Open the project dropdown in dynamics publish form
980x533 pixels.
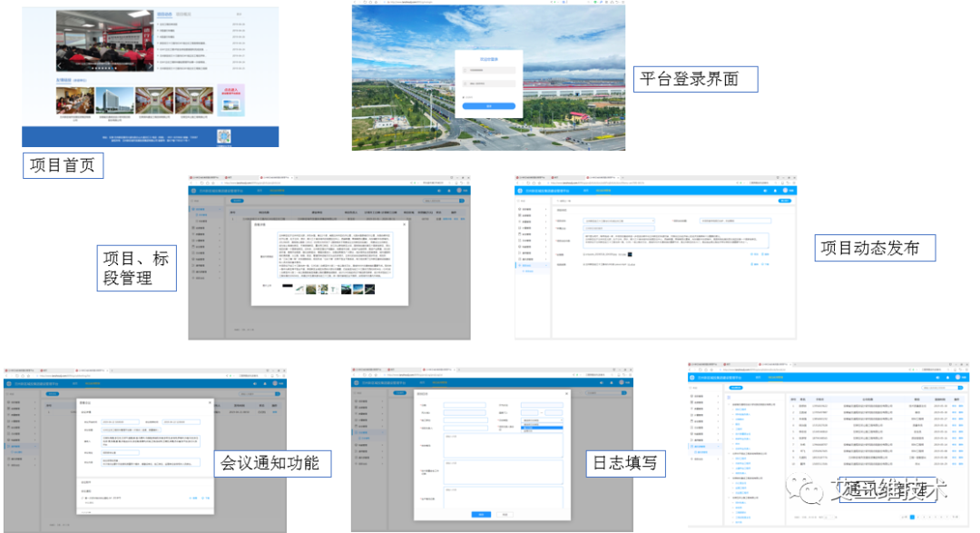coord(619,221)
